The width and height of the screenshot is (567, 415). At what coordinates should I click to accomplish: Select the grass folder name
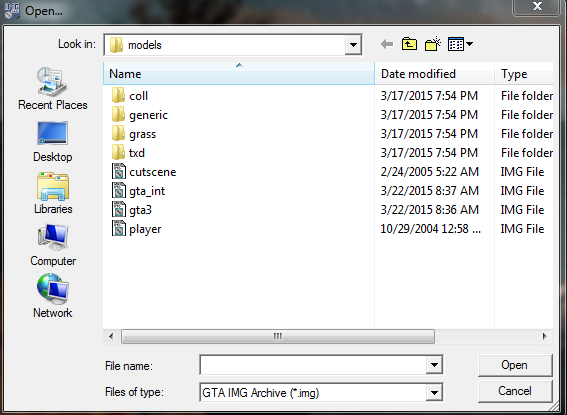tap(142, 134)
